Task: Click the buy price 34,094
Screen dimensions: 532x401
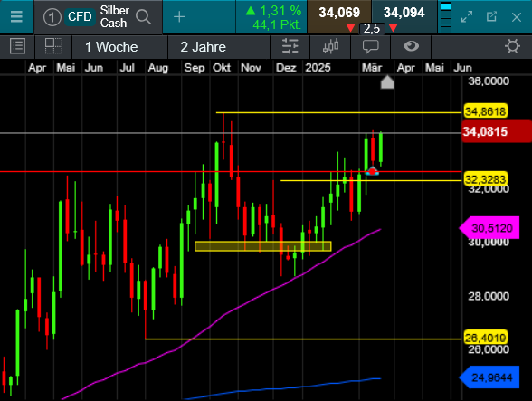Action: tap(404, 13)
